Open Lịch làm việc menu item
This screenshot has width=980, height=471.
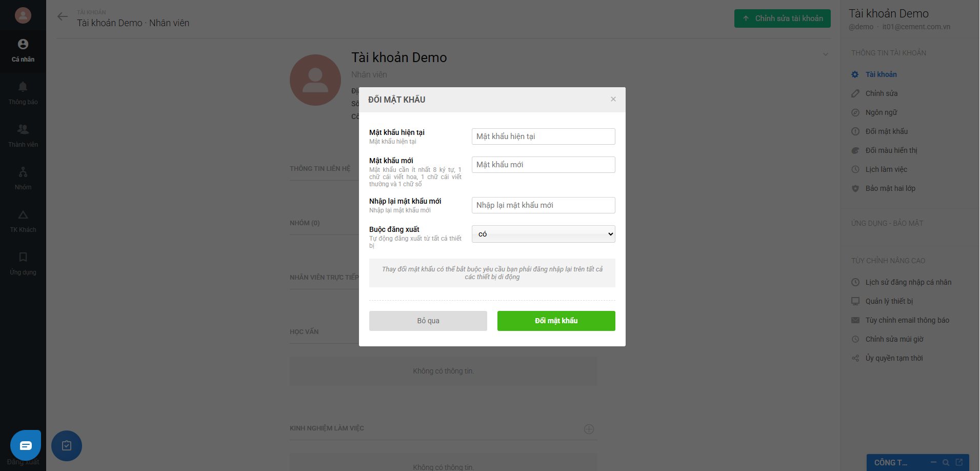click(886, 169)
